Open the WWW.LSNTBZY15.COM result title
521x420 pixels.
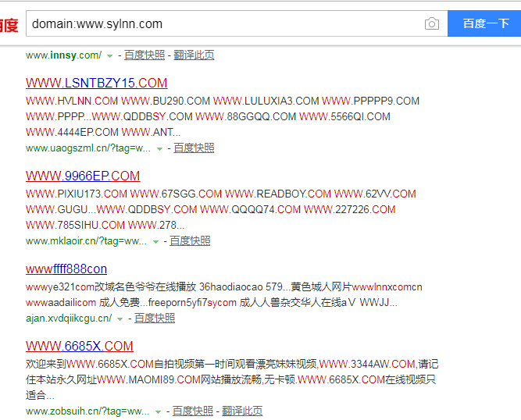[96, 83]
